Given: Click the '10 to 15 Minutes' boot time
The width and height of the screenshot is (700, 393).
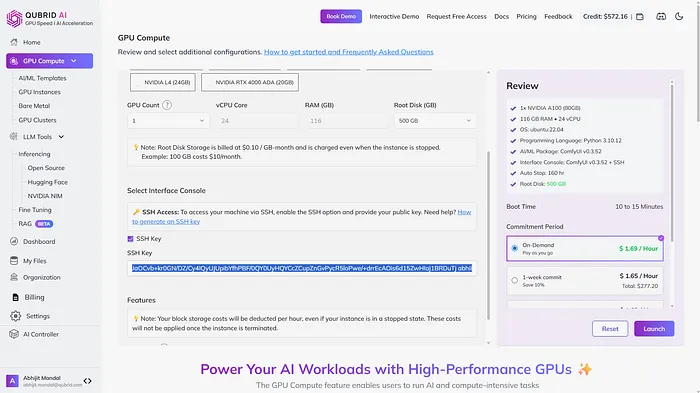Looking at the screenshot, I should point(639,207).
